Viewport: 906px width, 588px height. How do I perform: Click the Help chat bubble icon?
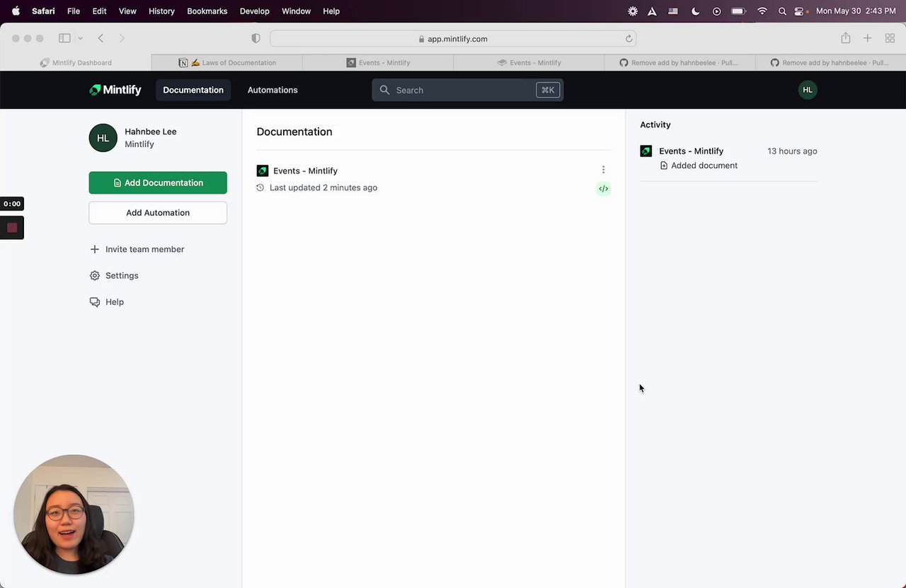pos(95,301)
